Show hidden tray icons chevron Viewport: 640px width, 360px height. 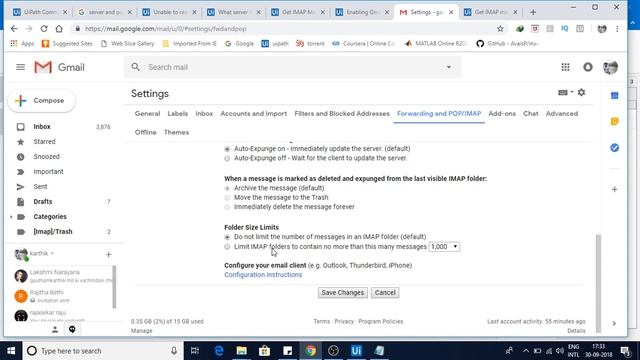point(526,351)
